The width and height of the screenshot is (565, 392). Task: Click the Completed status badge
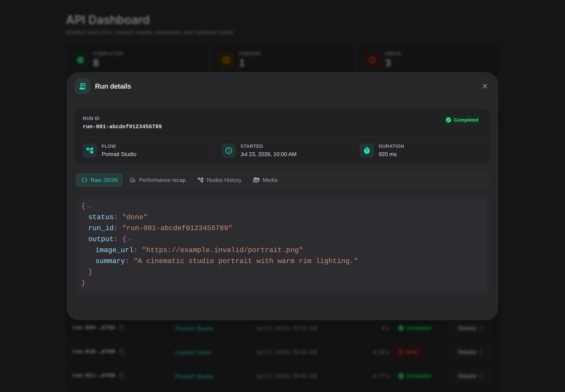pos(462,120)
